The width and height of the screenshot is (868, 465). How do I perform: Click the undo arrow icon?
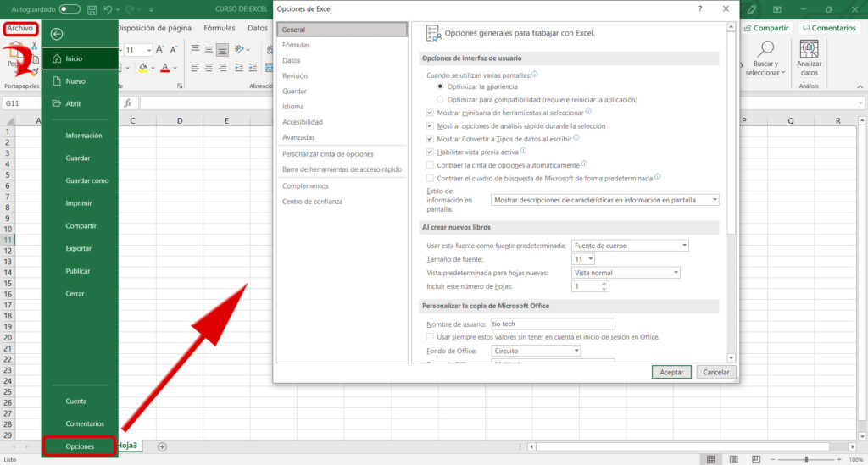point(108,8)
